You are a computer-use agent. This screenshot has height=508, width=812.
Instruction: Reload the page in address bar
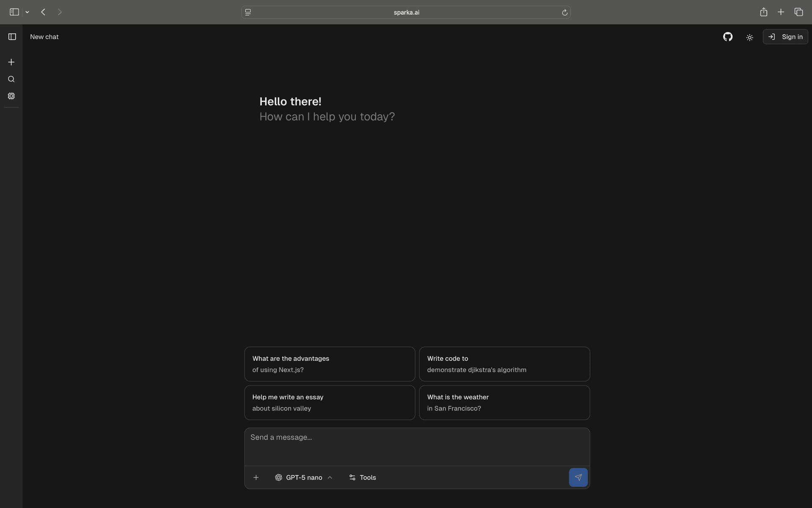(x=564, y=13)
